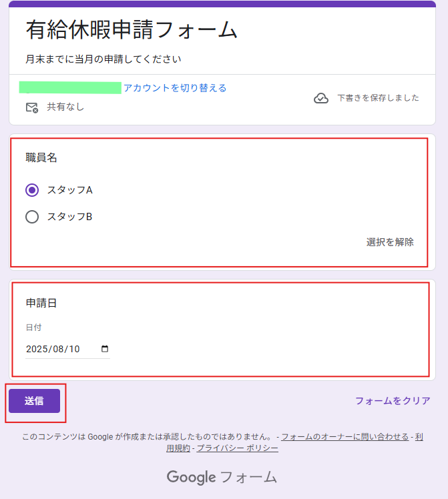Click the calendar picker icon in date field
448x499 pixels.
(x=104, y=349)
